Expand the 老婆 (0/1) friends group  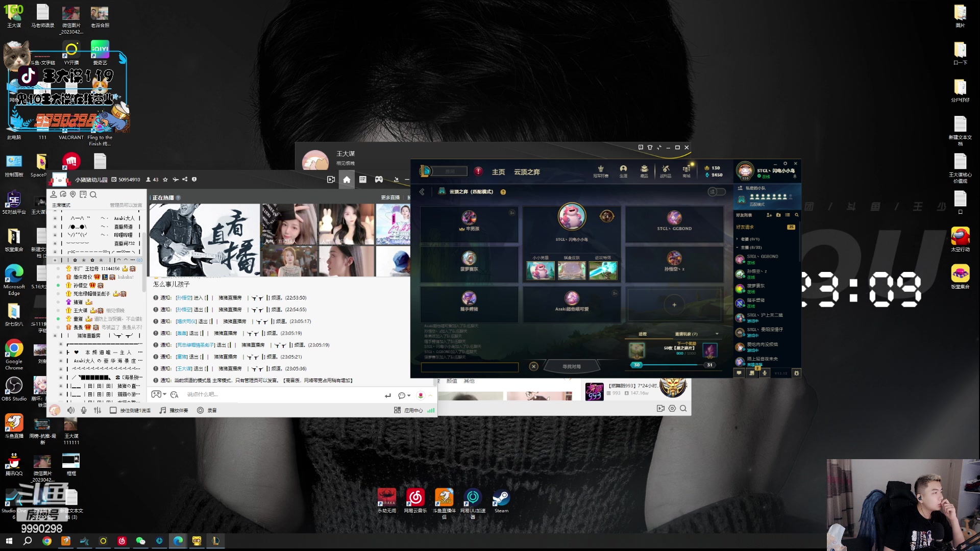737,239
